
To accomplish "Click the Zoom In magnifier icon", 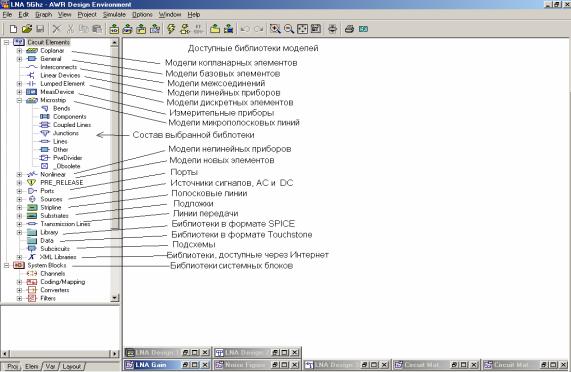I will click(275, 29).
